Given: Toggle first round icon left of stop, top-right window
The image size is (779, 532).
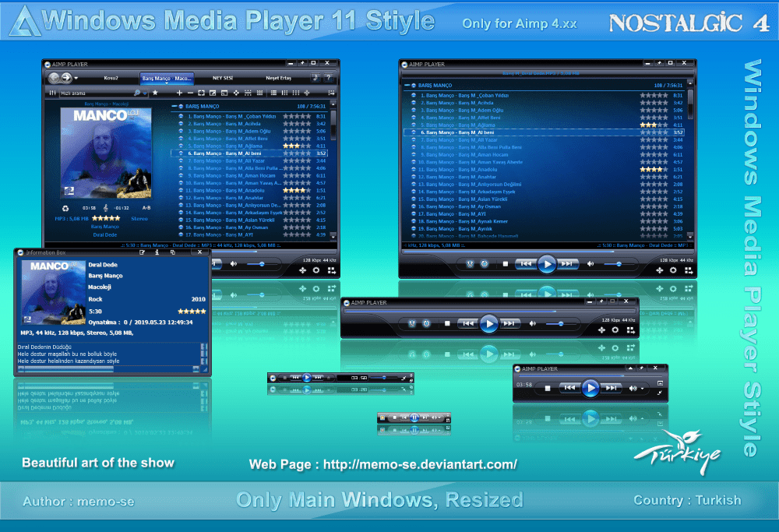Looking at the screenshot, I should 470,264.
